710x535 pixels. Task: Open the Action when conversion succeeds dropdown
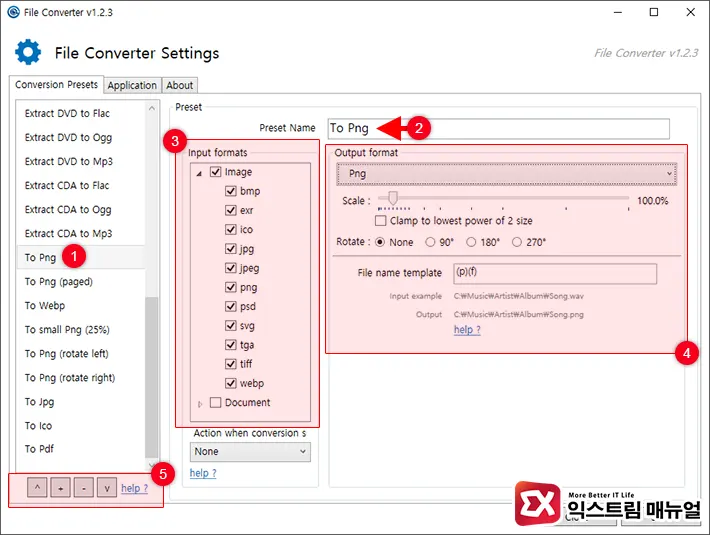[250, 452]
